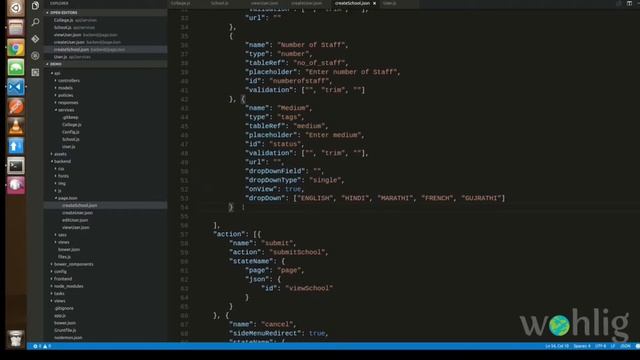Expand the assets folder
Screen dimensions: 640x360
(60, 154)
